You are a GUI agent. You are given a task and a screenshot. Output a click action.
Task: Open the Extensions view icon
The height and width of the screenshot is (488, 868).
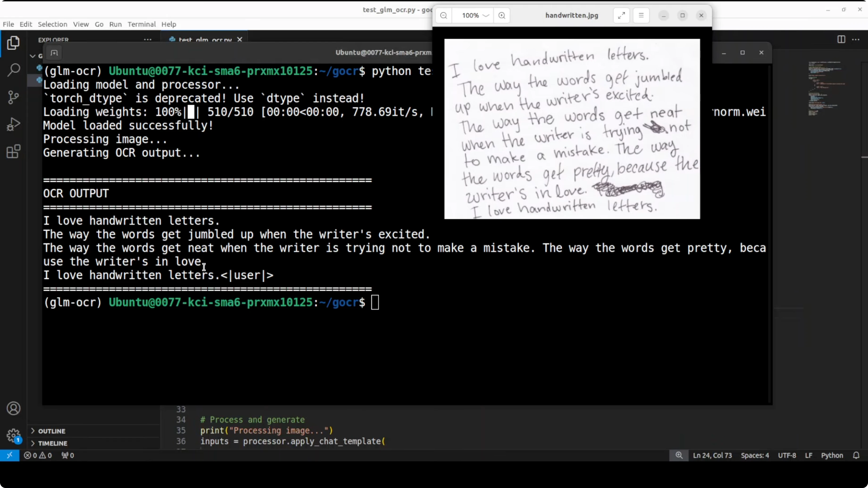point(13,152)
